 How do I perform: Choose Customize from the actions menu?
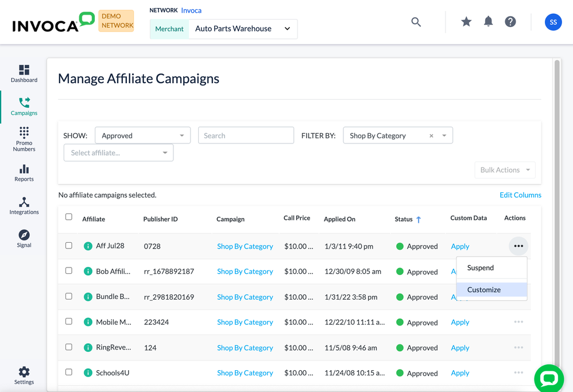pos(491,290)
